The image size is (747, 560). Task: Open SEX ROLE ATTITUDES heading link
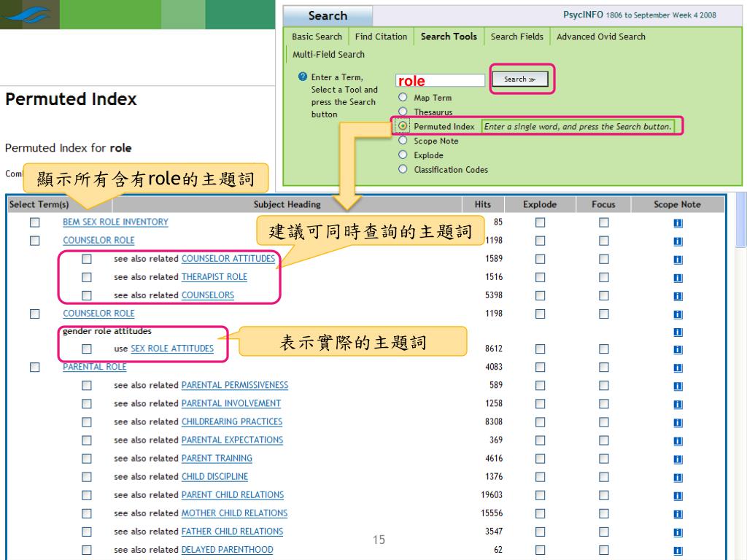coord(172,349)
